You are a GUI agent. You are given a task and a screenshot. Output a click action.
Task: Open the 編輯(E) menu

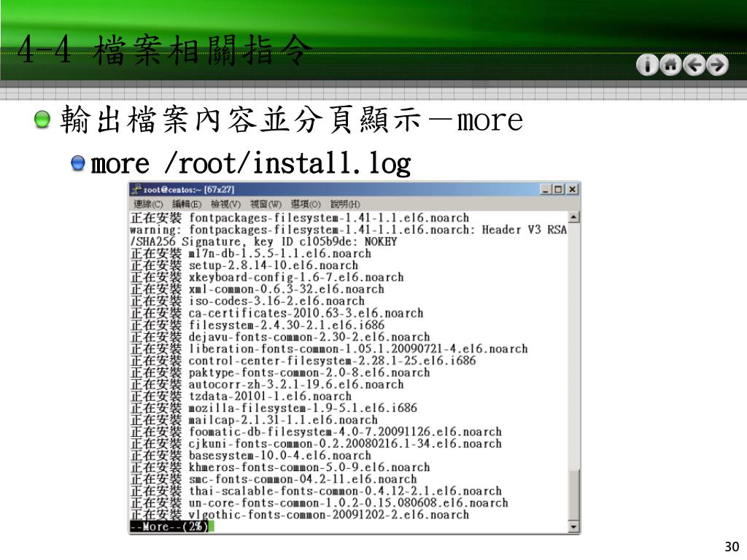point(187,204)
